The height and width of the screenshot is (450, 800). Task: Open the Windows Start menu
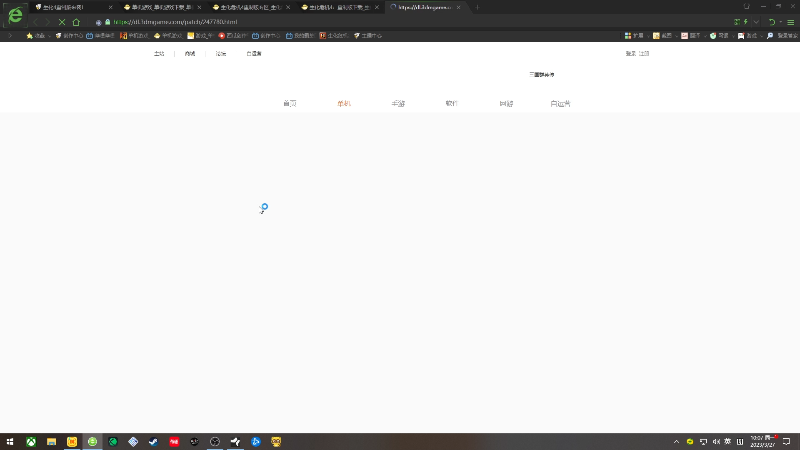10,442
